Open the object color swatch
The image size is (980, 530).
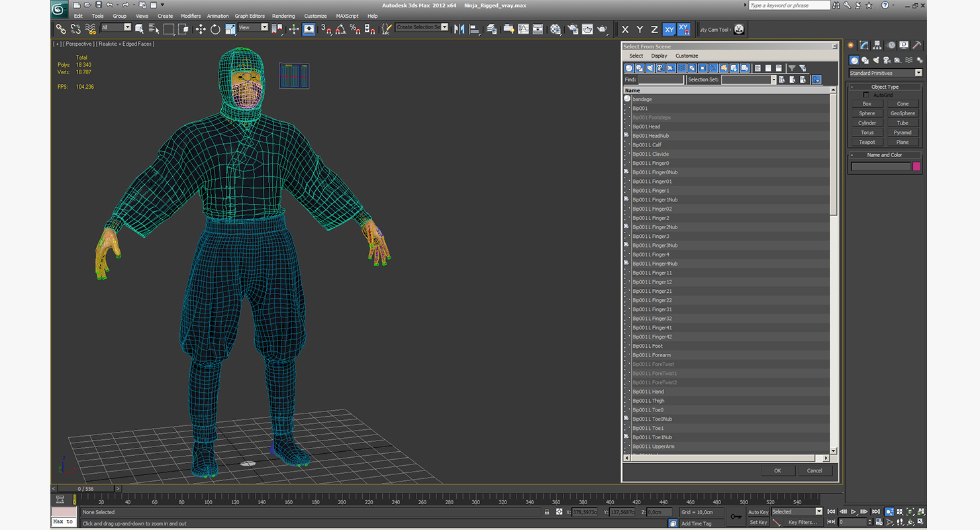pos(916,166)
